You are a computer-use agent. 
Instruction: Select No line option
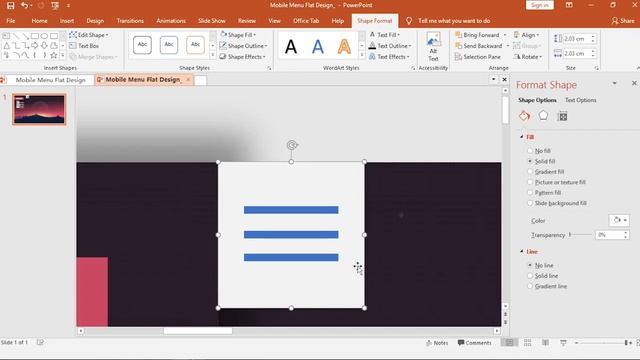pyautogui.click(x=541, y=265)
